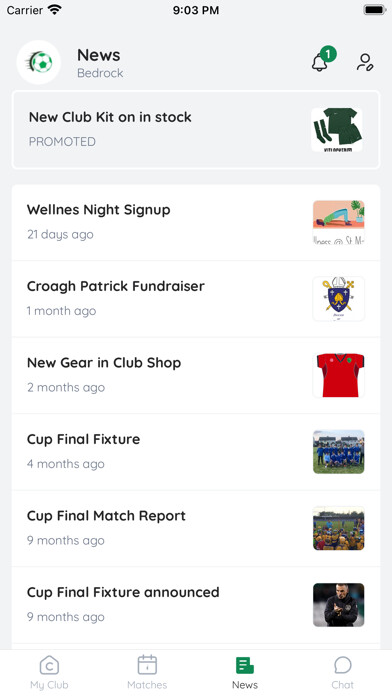Tap the soccer ball club logo

tap(39, 62)
